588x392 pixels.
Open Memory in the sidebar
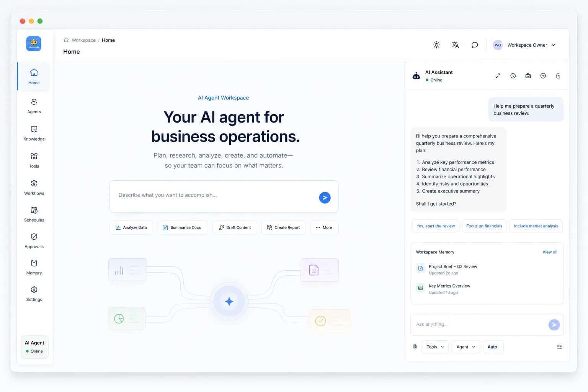tap(34, 267)
